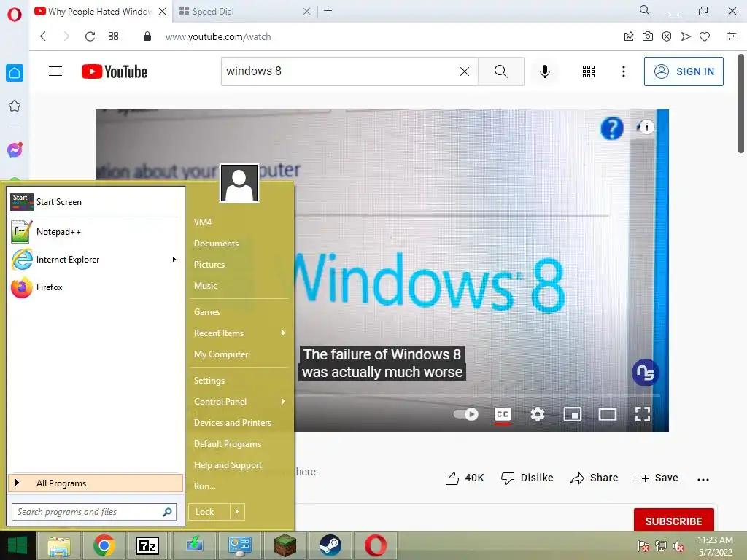Click user account picture in start menu
The image size is (747, 560).
(239, 183)
